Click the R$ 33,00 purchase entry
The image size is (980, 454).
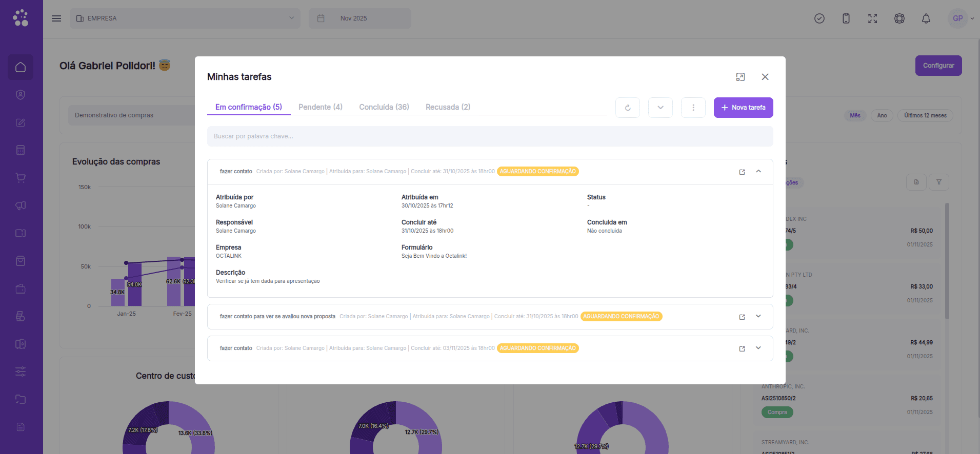tap(922, 286)
